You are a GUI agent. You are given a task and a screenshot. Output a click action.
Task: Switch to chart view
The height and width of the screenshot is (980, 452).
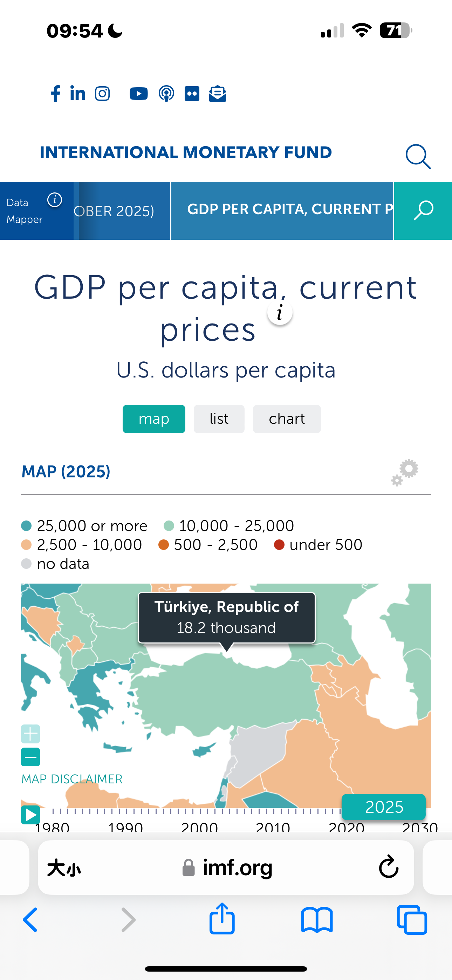pos(287,419)
